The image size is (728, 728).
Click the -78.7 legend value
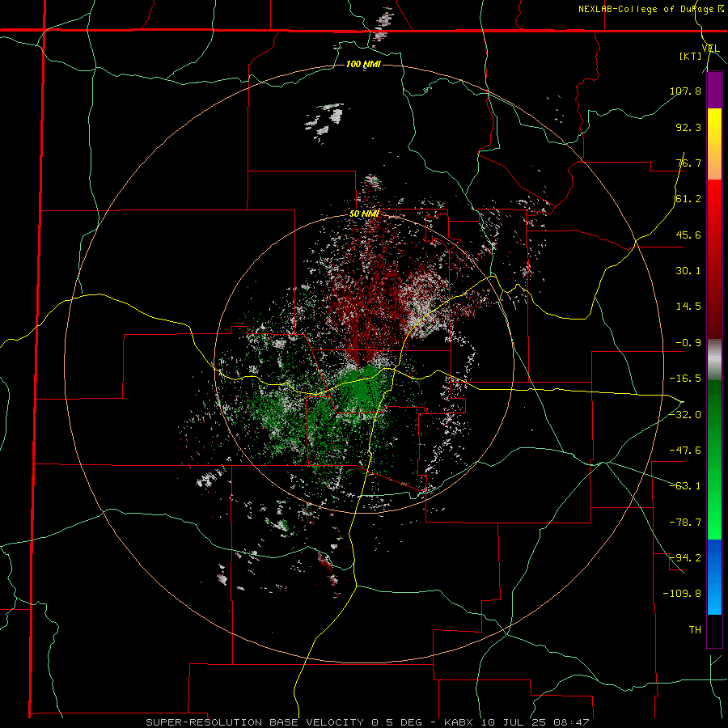tap(685, 523)
